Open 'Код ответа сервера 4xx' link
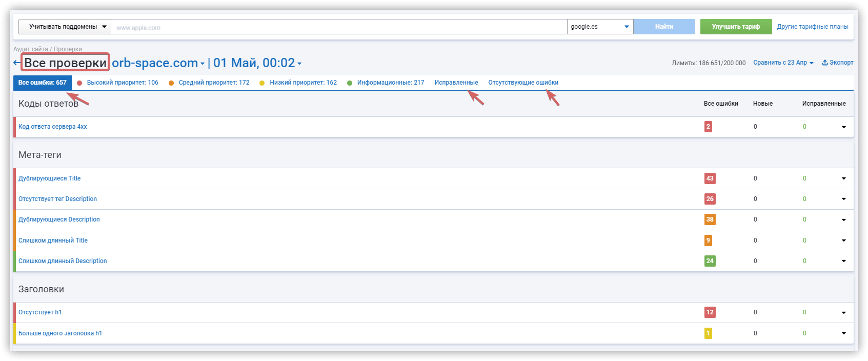This screenshot has width=868, height=361. pos(53,127)
